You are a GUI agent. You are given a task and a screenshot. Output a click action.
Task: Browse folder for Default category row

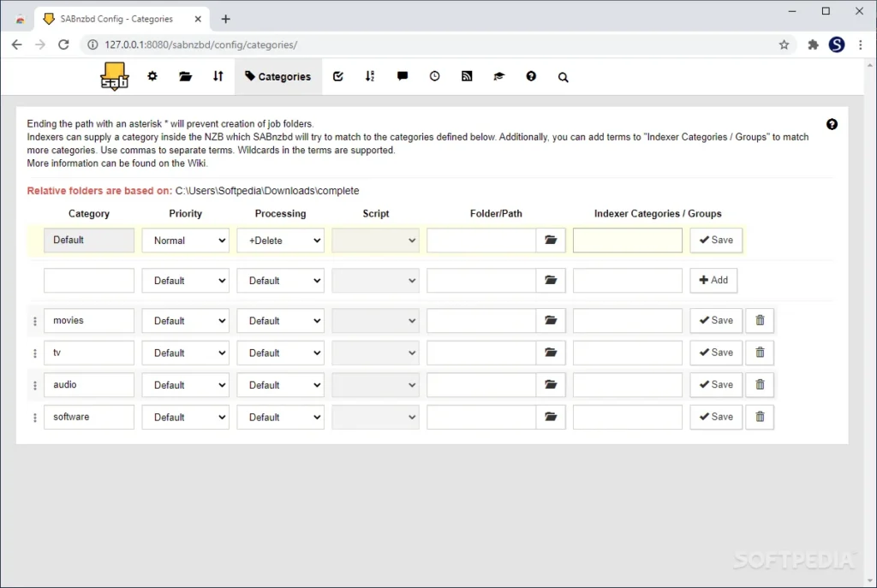pos(551,241)
